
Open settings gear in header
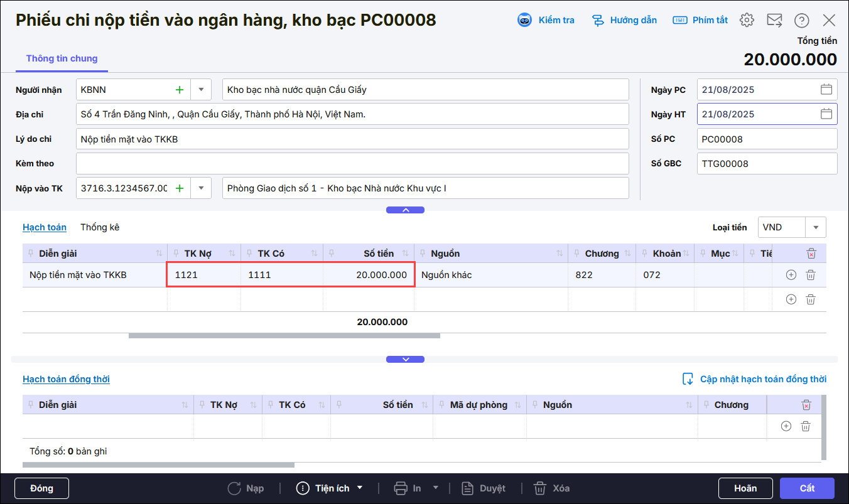tap(746, 20)
